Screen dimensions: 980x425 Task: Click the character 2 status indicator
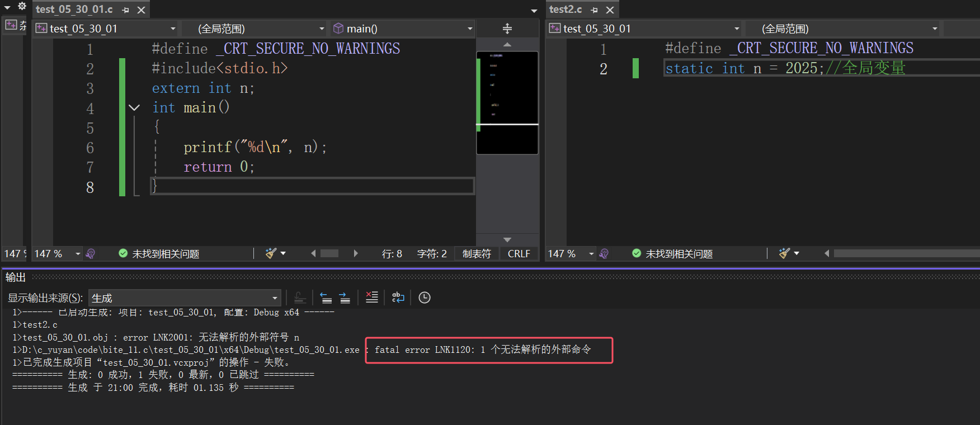[432, 254]
